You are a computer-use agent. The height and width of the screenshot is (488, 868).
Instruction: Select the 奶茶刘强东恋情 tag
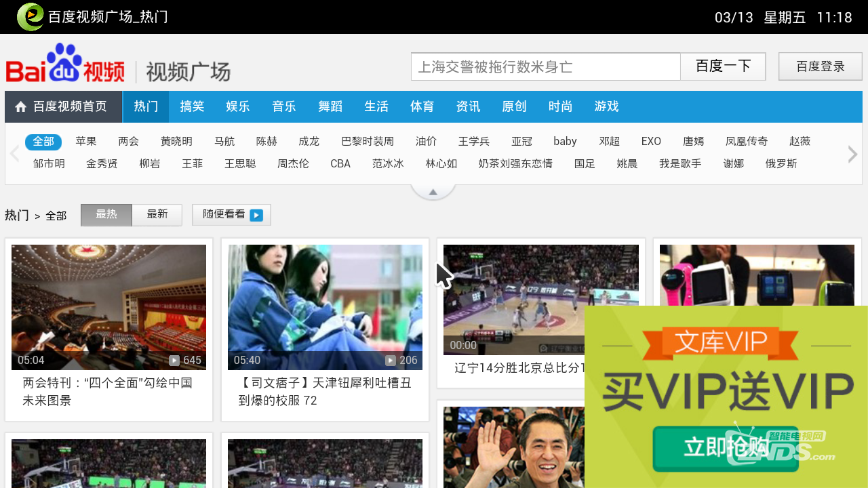point(515,163)
